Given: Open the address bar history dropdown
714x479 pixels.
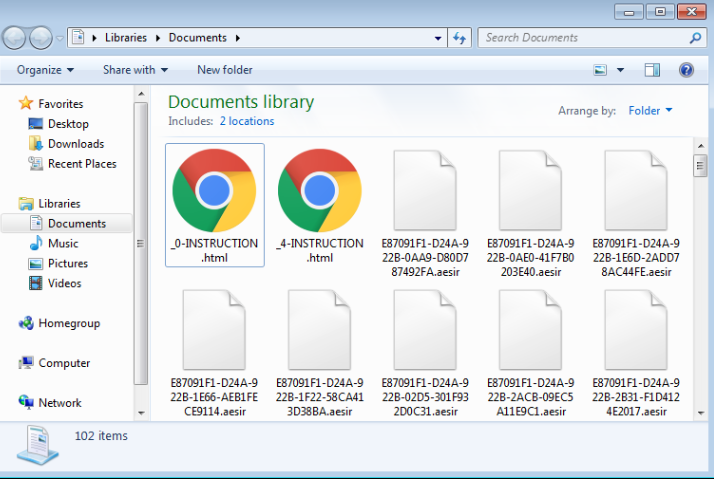Looking at the screenshot, I should [x=438, y=38].
